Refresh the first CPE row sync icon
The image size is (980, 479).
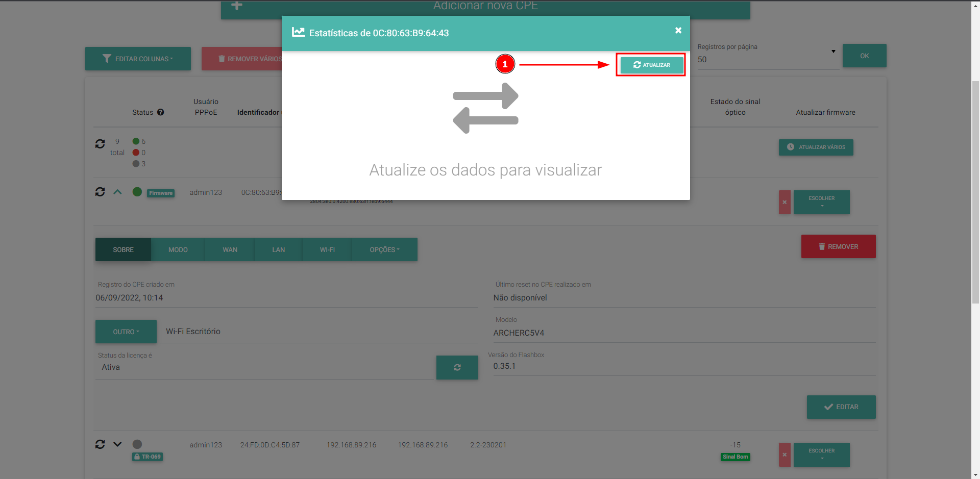(100, 192)
